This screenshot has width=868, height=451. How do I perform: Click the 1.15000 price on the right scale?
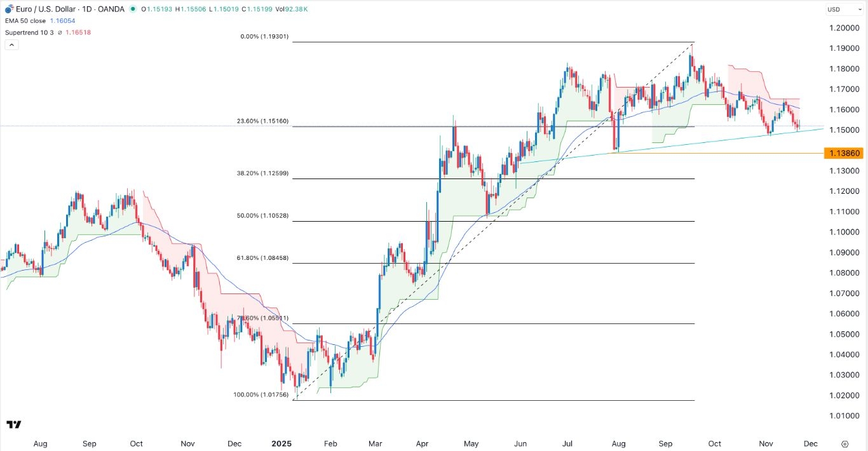point(845,130)
